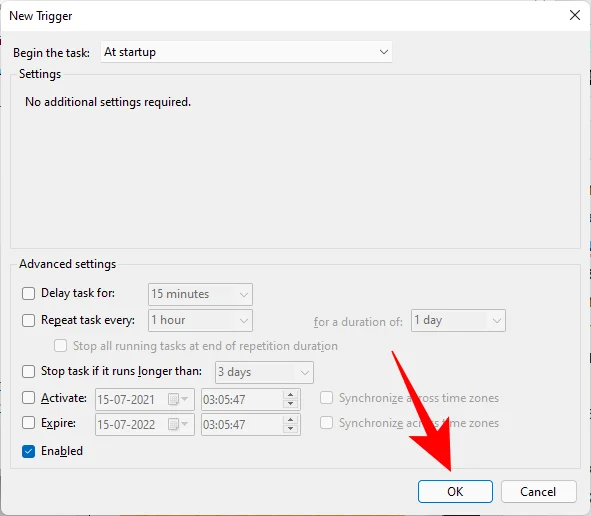This screenshot has width=591, height=516.
Task: Open the 3 days stop-task dropdown
Action: coord(264,372)
